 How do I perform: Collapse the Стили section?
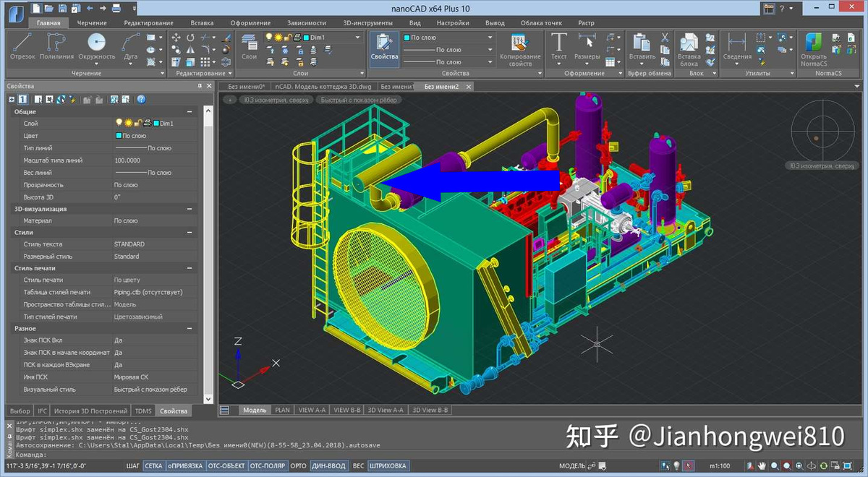point(190,233)
